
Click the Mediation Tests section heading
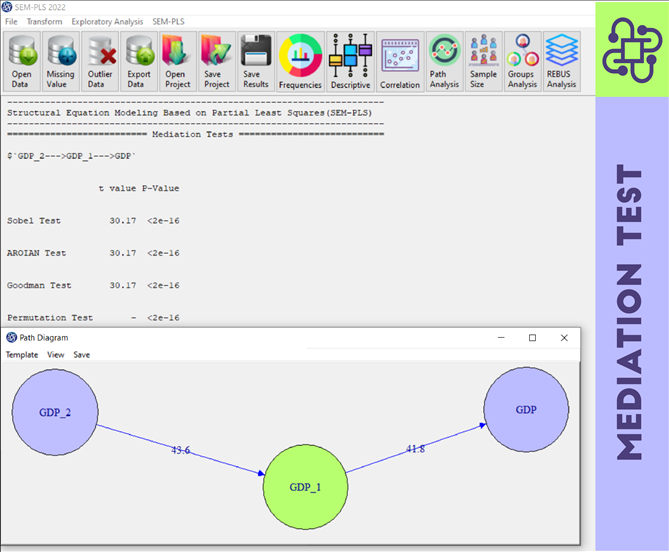click(192, 134)
